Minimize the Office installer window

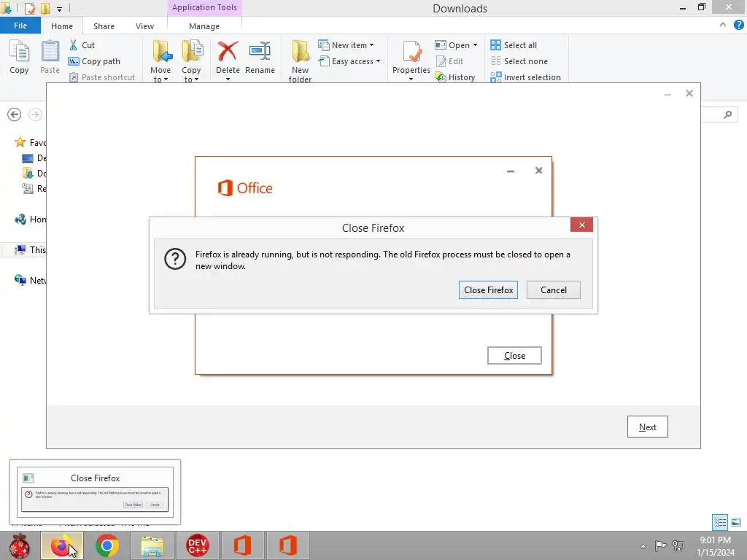pyautogui.click(x=511, y=171)
